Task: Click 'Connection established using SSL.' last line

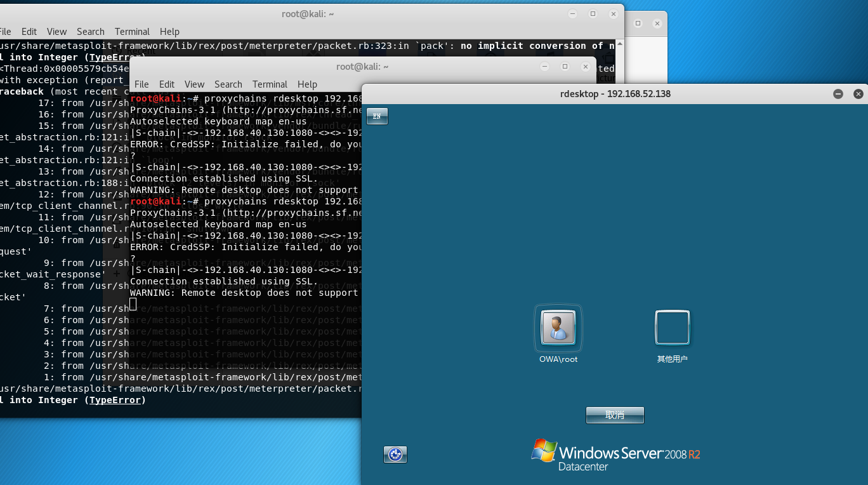Action: click(224, 281)
